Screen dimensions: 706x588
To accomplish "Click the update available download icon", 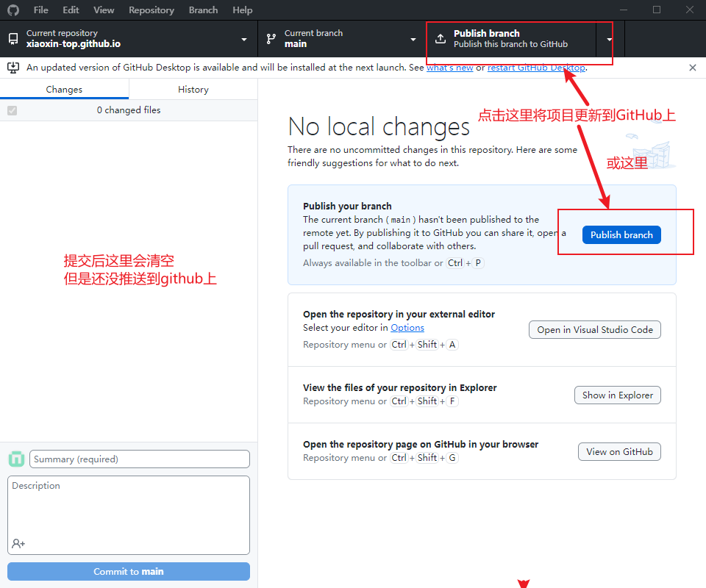I will click(13, 68).
